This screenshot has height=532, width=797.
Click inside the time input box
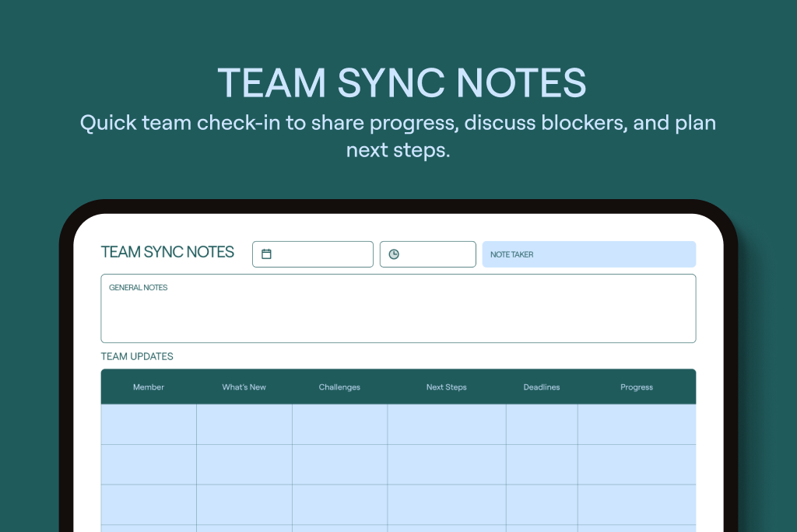[x=436, y=254]
